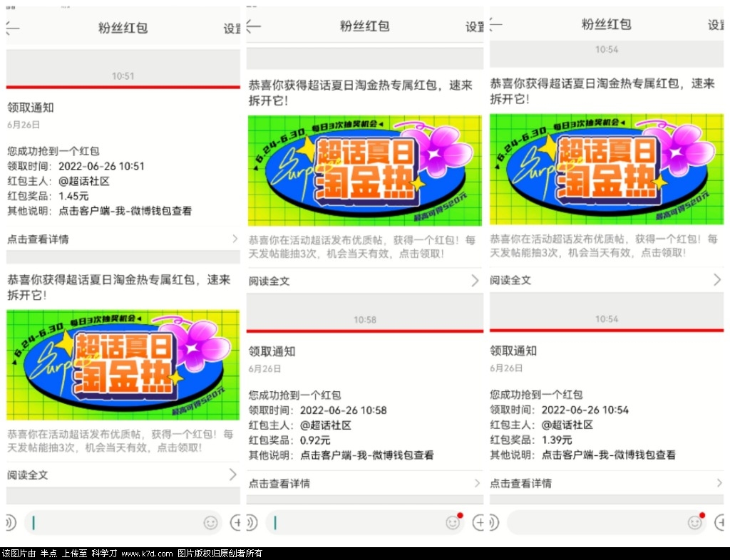Tap voice input icon in middle screen
This screenshot has height=560, width=730.
pyautogui.click(x=252, y=523)
